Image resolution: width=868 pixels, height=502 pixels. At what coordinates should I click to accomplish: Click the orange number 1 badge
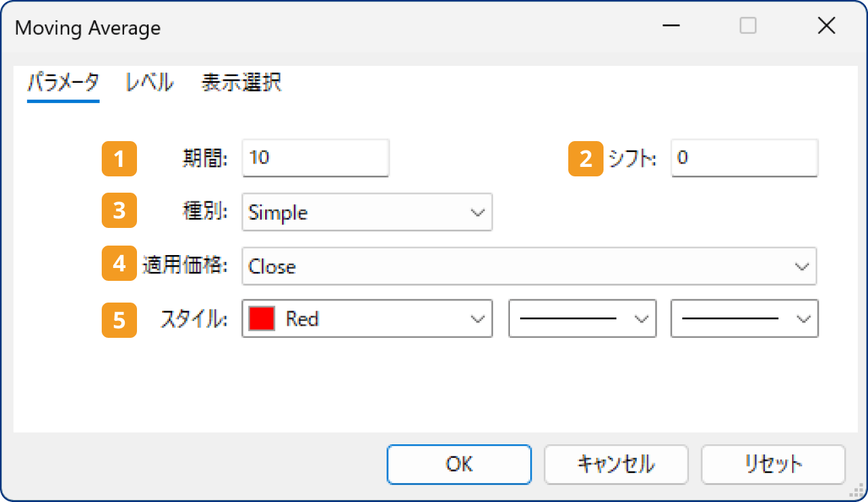click(x=119, y=159)
